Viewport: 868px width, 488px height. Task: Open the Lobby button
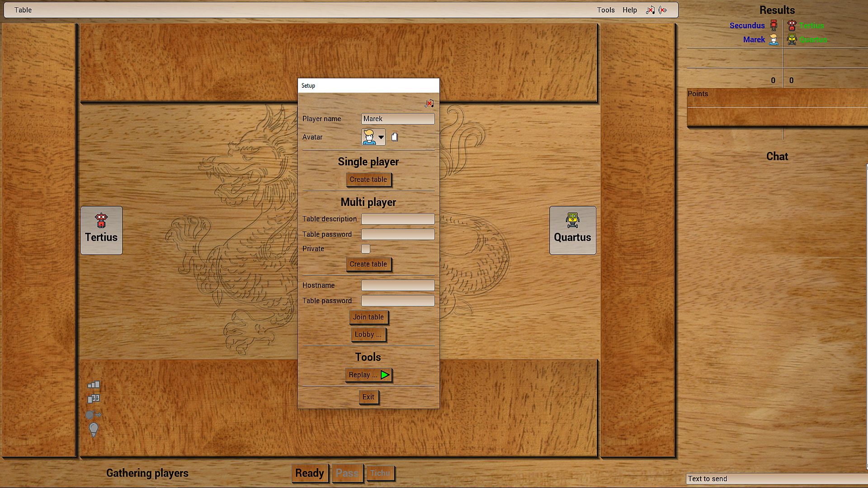click(x=368, y=334)
